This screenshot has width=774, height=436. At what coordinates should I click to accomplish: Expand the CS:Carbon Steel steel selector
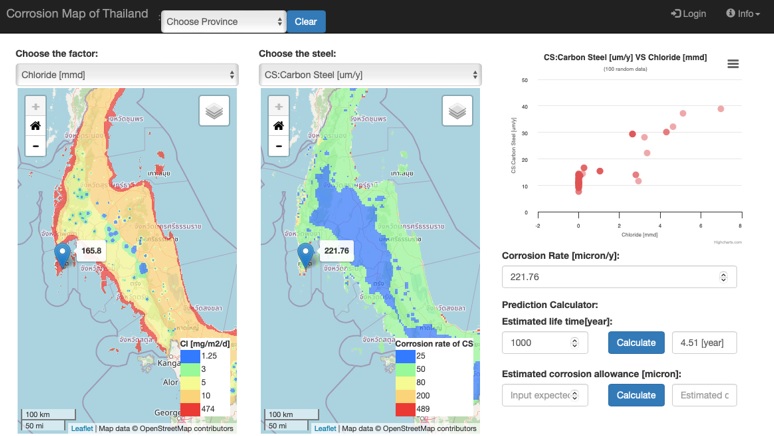pos(370,75)
